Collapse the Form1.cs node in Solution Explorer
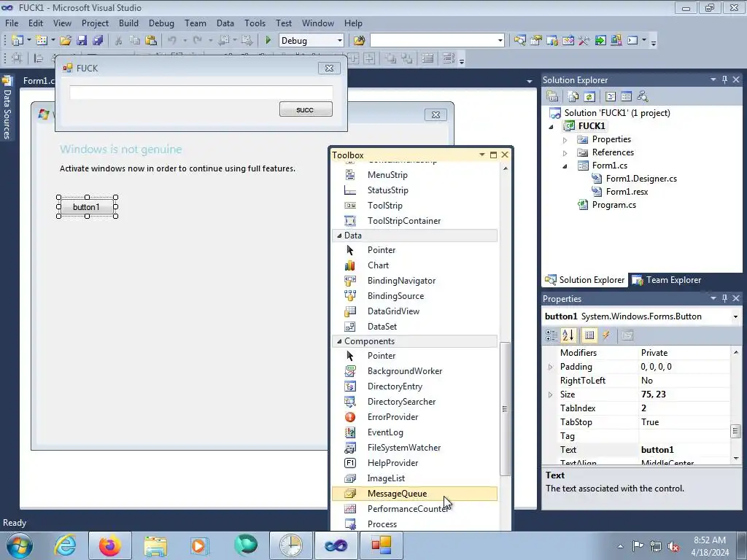747x560 pixels. 565,166
